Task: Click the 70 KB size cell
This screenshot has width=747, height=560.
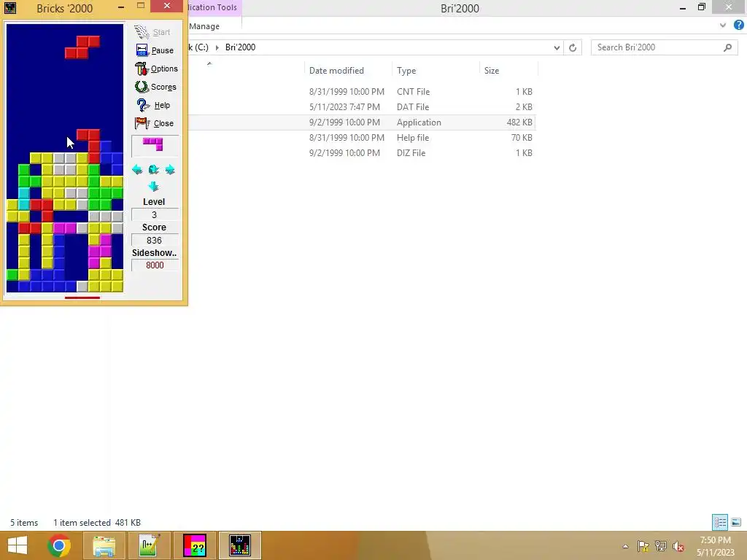Action: tap(522, 138)
